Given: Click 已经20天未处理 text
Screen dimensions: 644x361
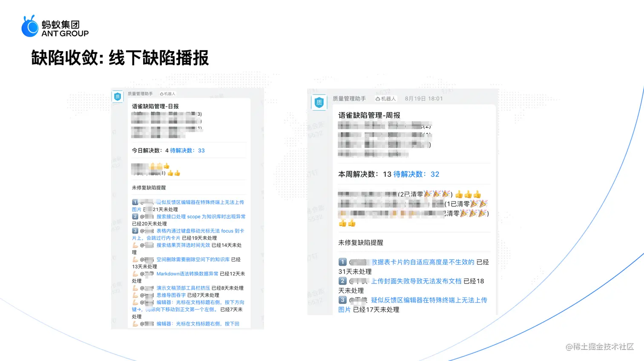Looking at the screenshot, I should [x=149, y=224].
